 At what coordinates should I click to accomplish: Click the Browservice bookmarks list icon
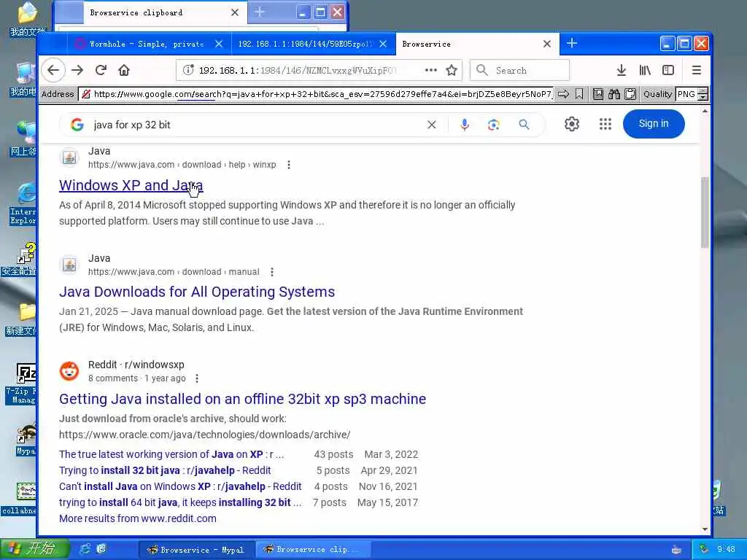[598, 94]
